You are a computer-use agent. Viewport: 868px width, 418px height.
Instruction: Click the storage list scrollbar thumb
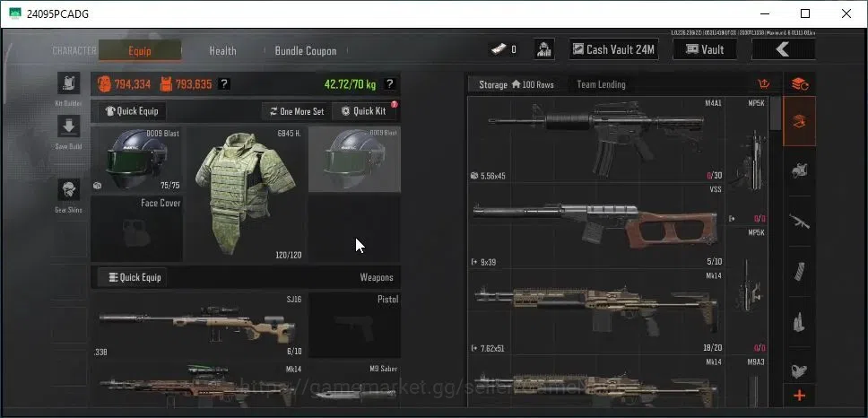click(777, 114)
